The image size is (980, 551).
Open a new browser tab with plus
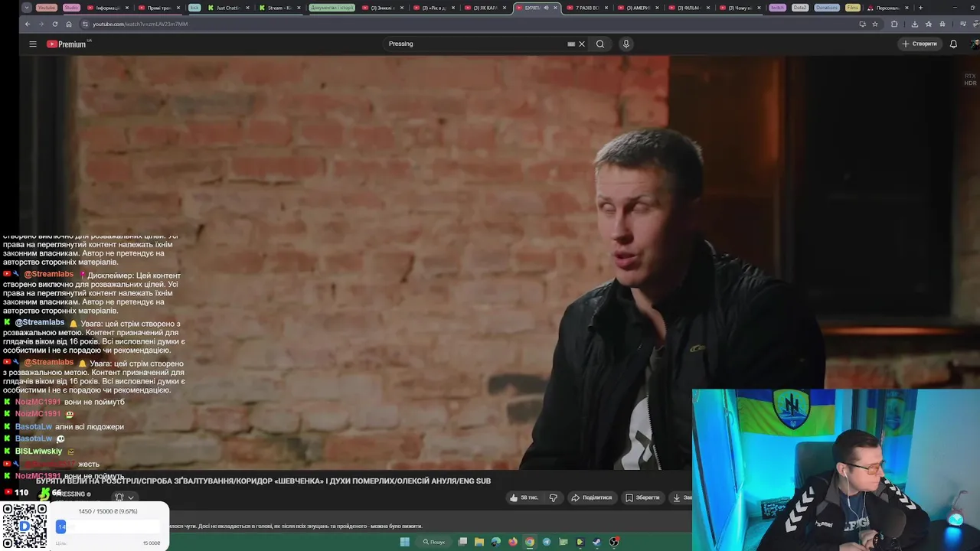(x=920, y=8)
